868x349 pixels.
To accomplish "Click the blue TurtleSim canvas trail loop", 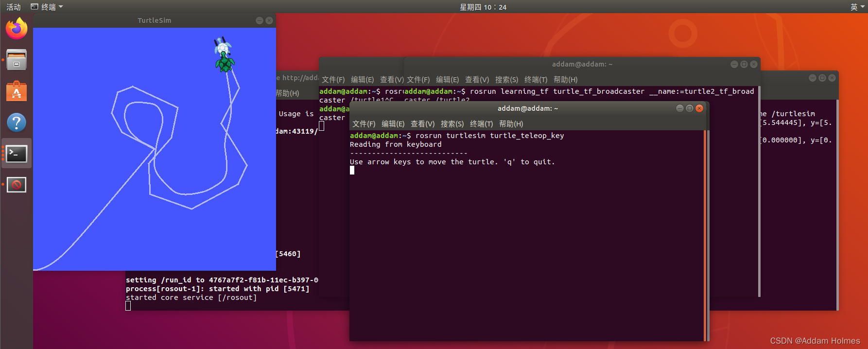I will click(144, 118).
